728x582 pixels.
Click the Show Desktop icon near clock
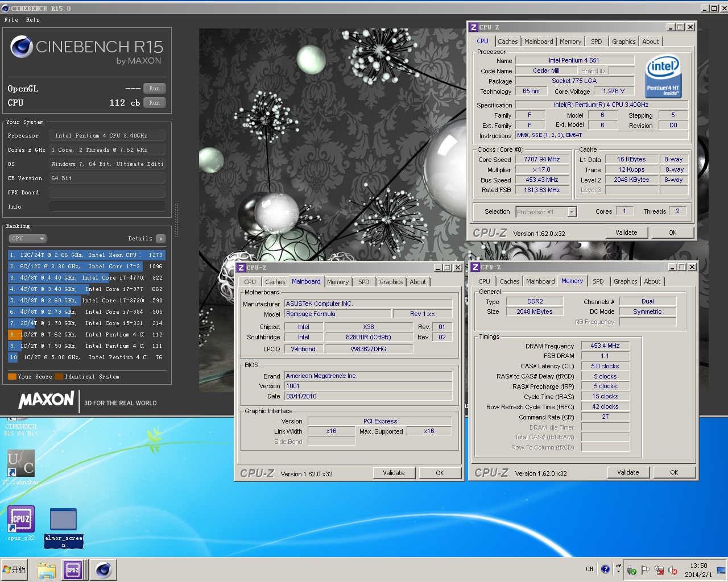[x=721, y=570]
